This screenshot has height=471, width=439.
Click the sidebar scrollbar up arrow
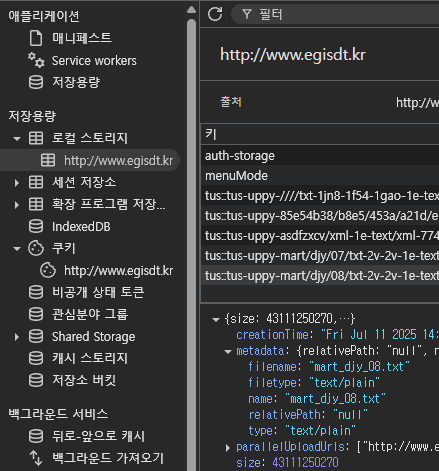[x=191, y=10]
